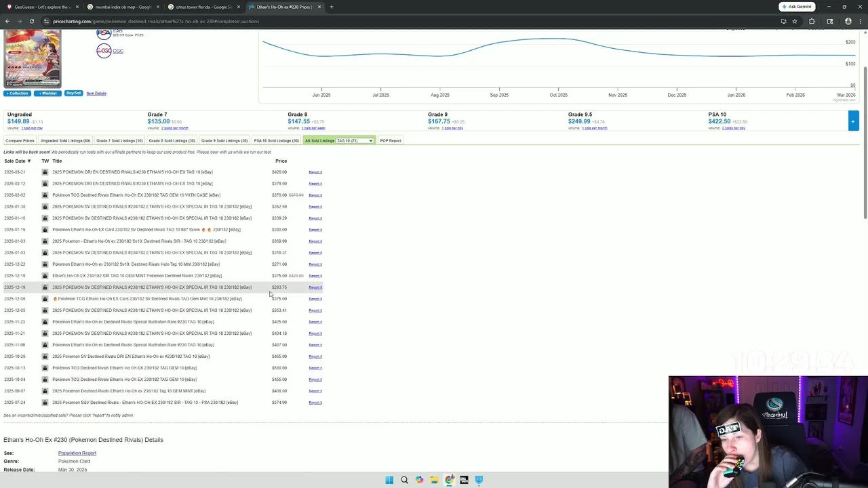Click the CGC grading logo icon
868x488 pixels.
(x=104, y=51)
